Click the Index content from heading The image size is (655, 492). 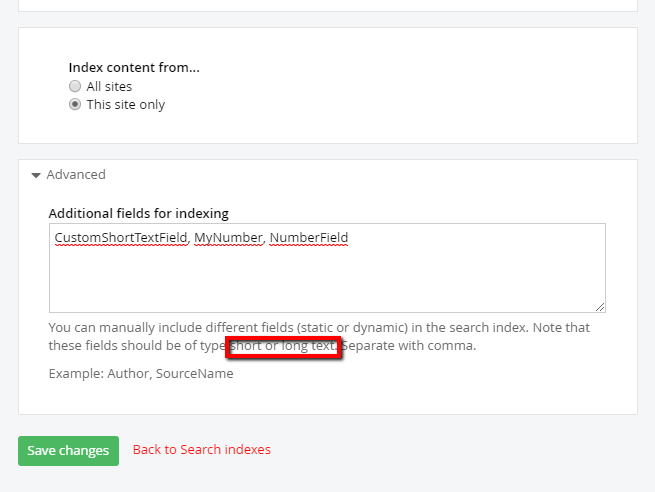point(134,67)
